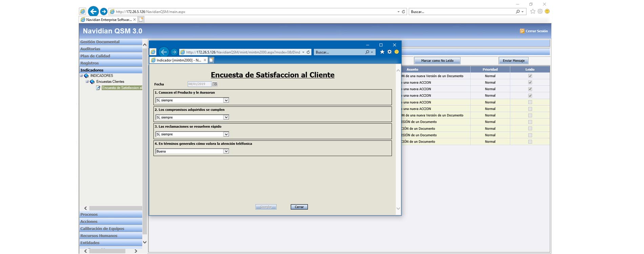The height and width of the screenshot is (254, 644).
Task: Click the Encuestas Clientes folder icon
Action: pos(92,82)
